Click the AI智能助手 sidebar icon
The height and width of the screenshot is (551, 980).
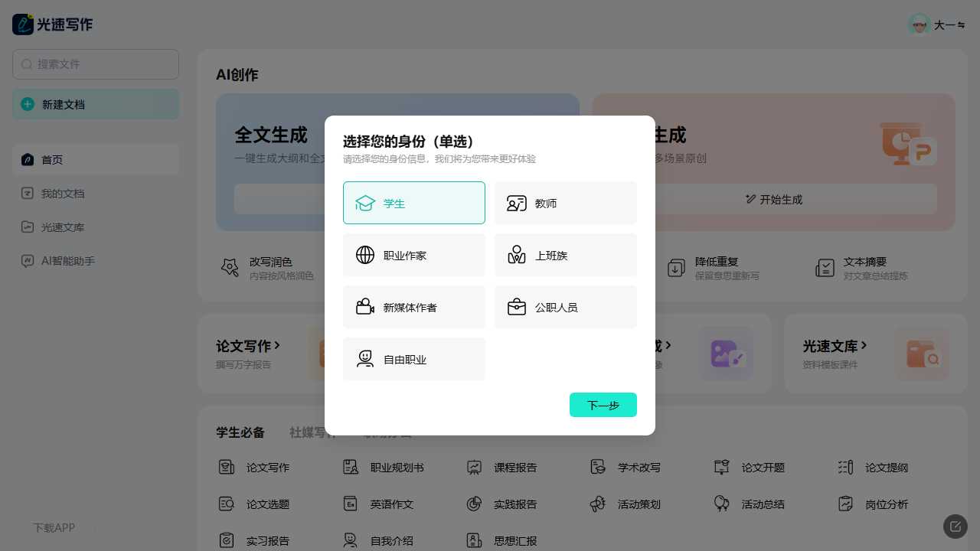(28, 261)
